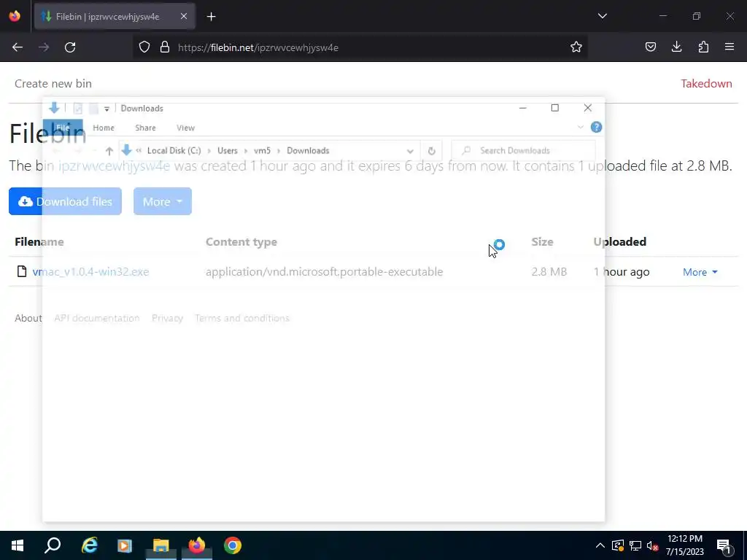Open muted volume tray icon
The height and width of the screenshot is (560, 747).
coord(652,545)
